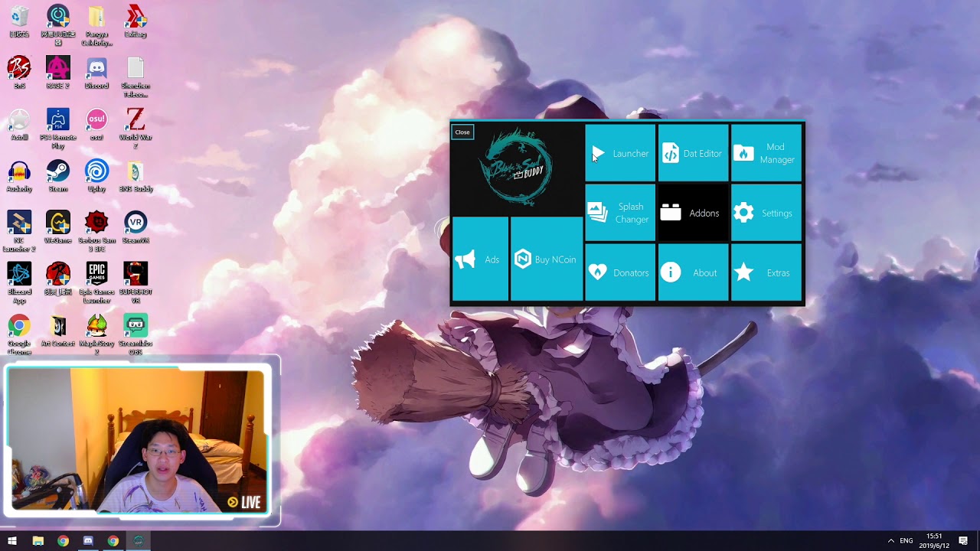
Task: Click the Ads megaphone tile
Action: pos(480,259)
